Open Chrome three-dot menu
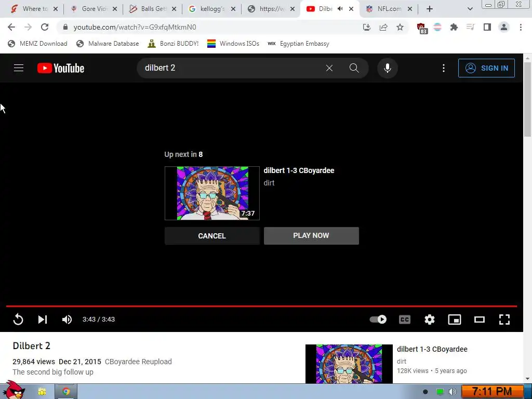 [x=521, y=27]
